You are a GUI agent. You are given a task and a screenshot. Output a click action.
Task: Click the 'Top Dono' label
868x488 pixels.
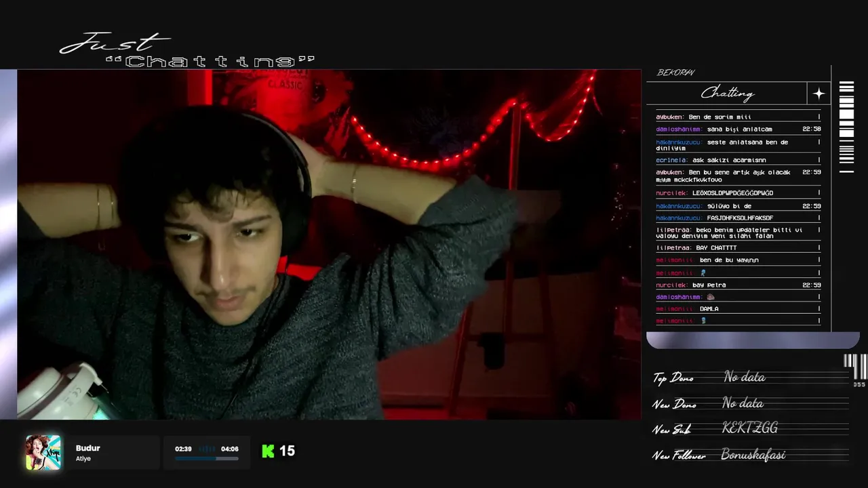click(673, 378)
